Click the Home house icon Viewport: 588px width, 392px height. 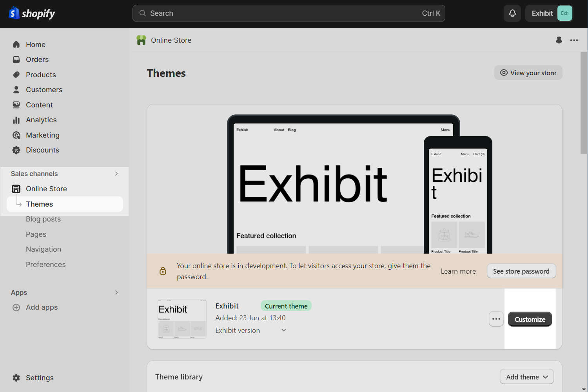coord(16,44)
